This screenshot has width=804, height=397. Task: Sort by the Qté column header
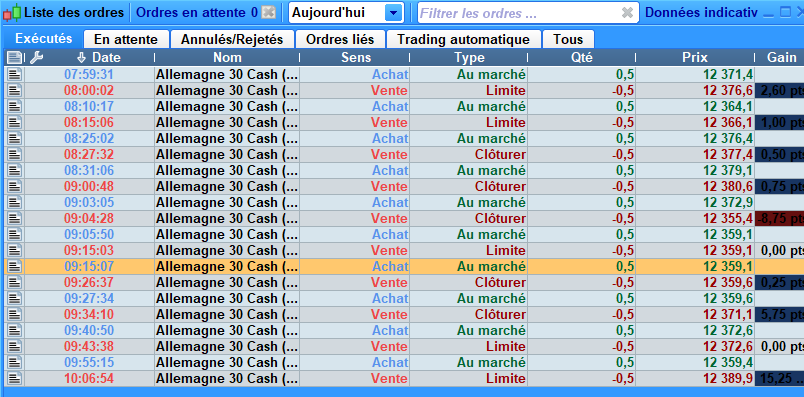click(x=581, y=57)
